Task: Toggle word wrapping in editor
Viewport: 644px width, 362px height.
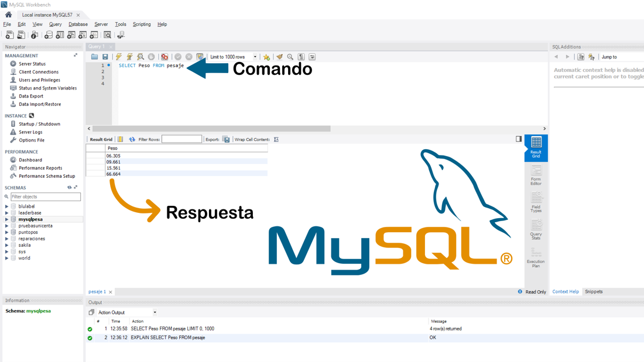Action: click(x=312, y=57)
